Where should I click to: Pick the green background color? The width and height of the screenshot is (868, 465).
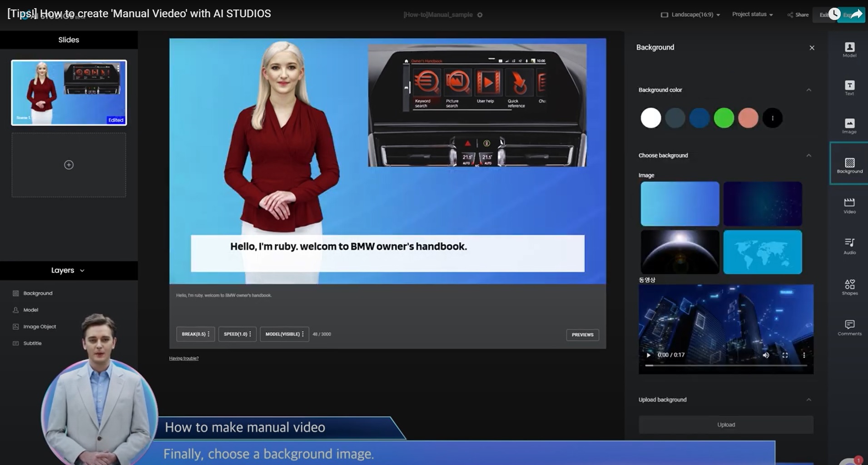[724, 118]
